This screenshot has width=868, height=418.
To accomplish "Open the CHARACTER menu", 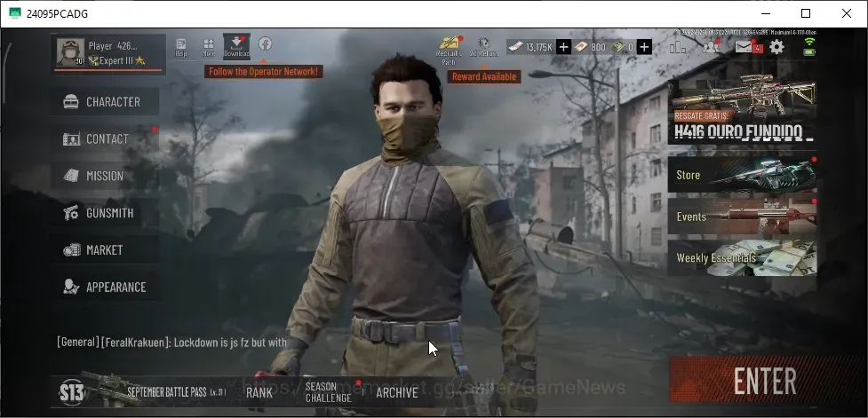I will (x=105, y=102).
